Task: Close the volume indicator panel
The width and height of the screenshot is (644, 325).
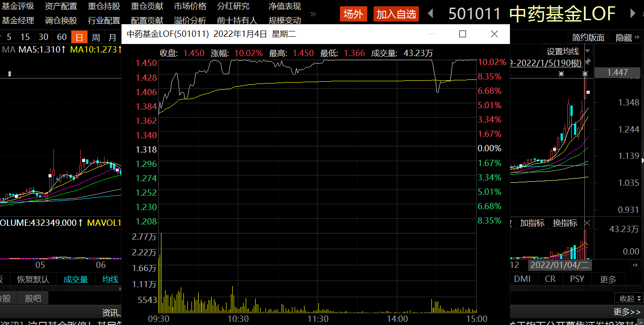Action: (x=587, y=223)
